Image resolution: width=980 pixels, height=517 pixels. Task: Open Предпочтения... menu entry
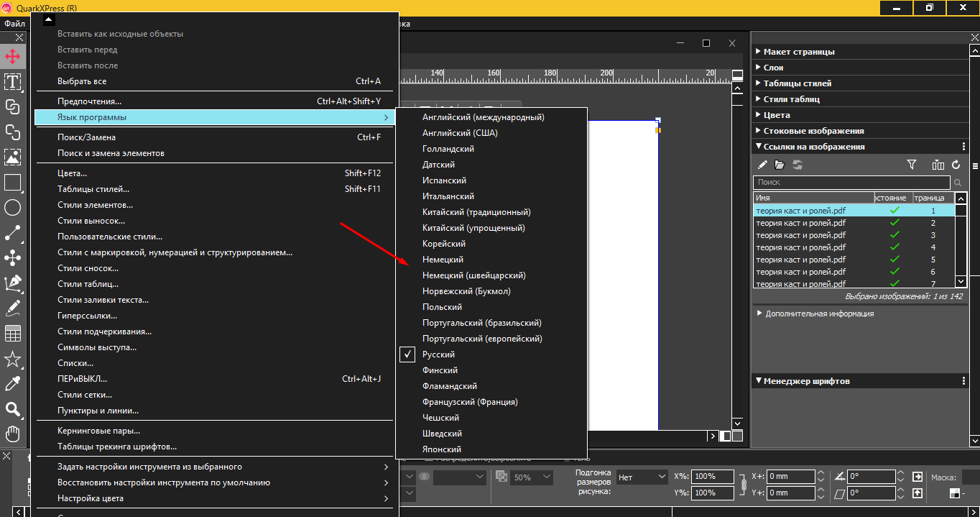coord(216,101)
